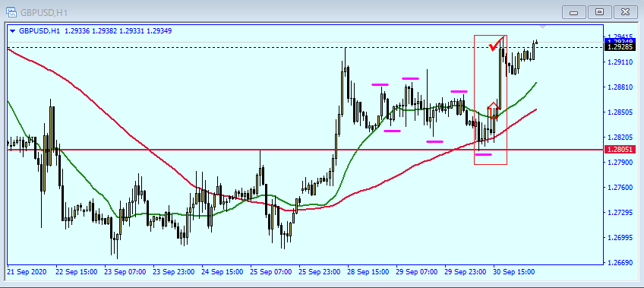Click the GBPUSD chart window icon
Viewport: 644px width, 288px height.
(x=11, y=12)
